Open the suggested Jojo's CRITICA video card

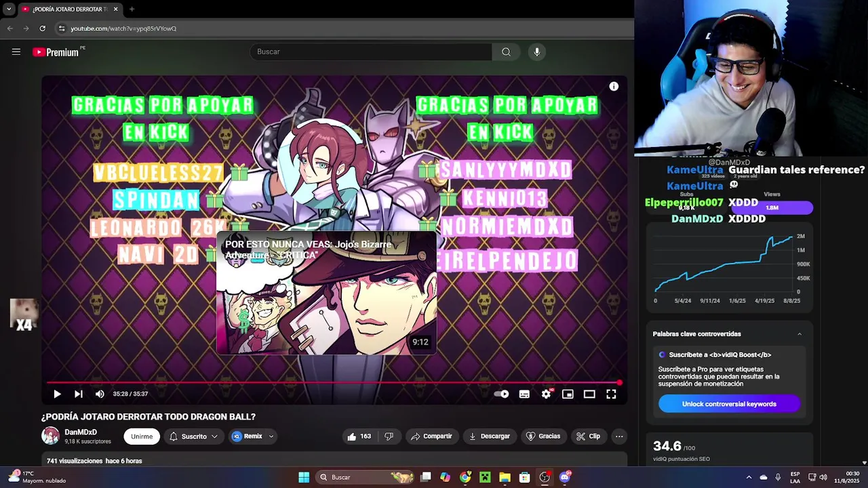[x=327, y=293]
